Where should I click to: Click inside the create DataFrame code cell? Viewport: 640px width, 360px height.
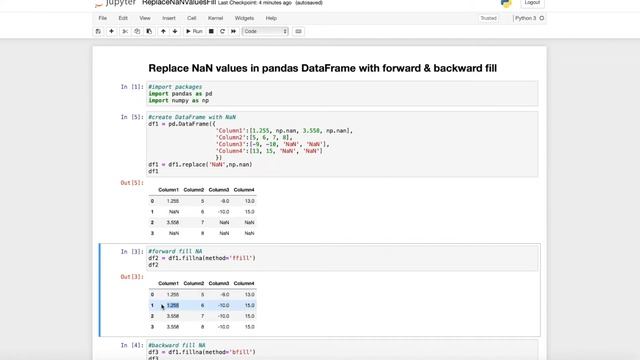tap(342, 144)
